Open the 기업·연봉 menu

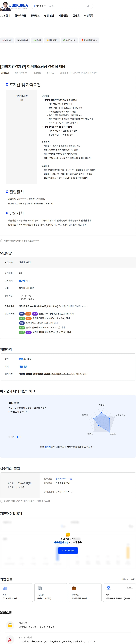pos(63,15)
